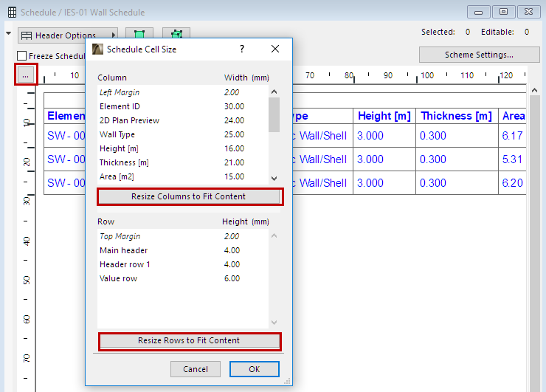
Task: Click row list scroll down arrow
Action: tap(274, 323)
